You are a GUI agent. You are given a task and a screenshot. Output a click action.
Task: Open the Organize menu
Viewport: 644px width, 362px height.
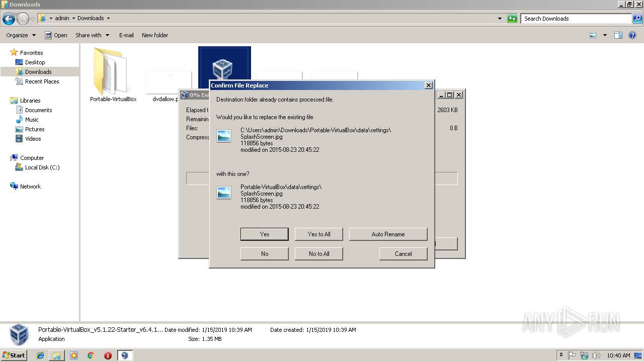(x=21, y=35)
